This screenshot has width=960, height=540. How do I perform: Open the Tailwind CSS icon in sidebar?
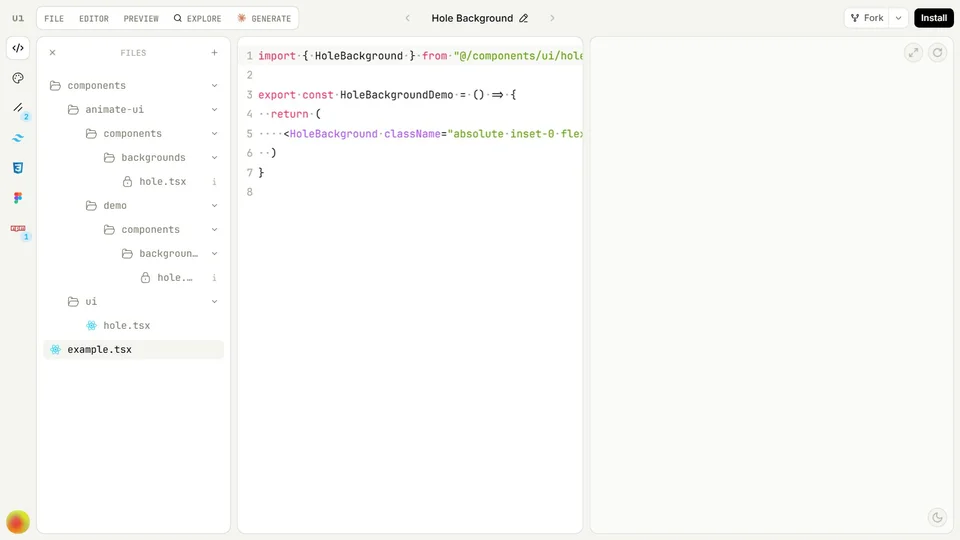pos(18,138)
